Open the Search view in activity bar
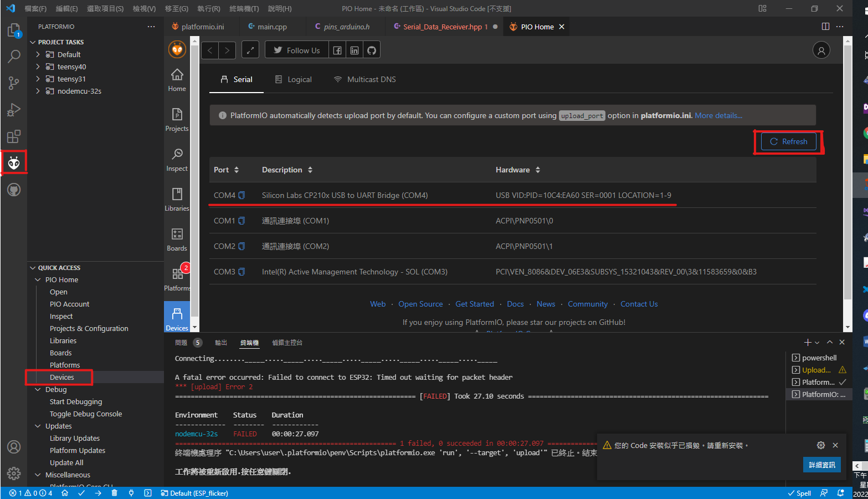This screenshot has width=868, height=499. pyautogui.click(x=14, y=57)
